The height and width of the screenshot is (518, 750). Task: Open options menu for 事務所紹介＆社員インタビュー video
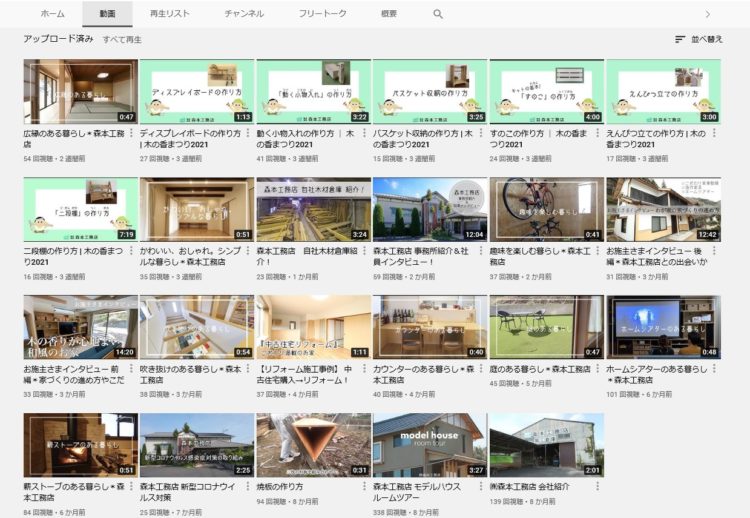pos(481,251)
